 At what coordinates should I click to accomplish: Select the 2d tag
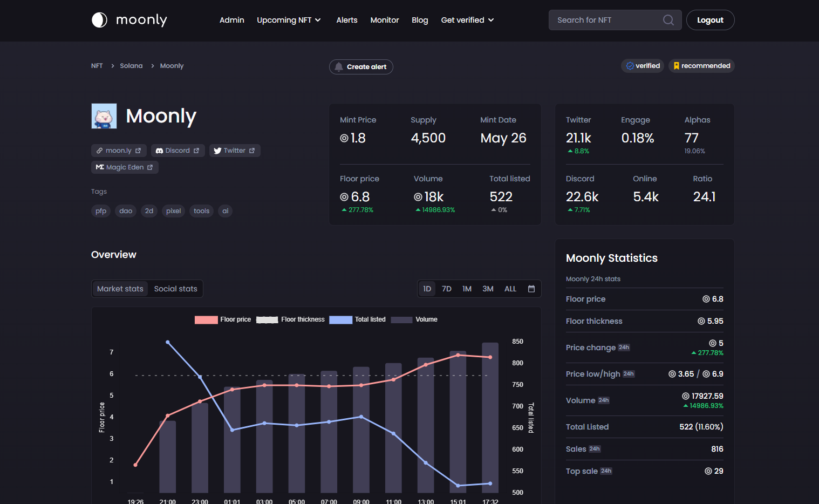pos(149,211)
